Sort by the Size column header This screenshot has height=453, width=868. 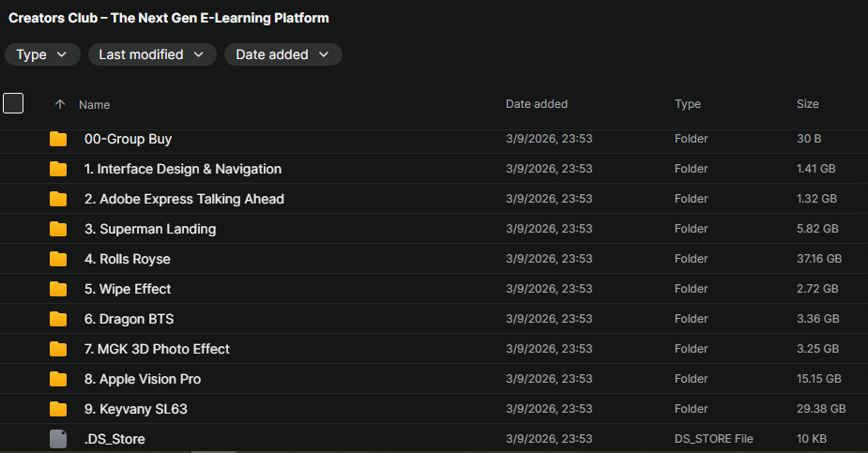808,104
